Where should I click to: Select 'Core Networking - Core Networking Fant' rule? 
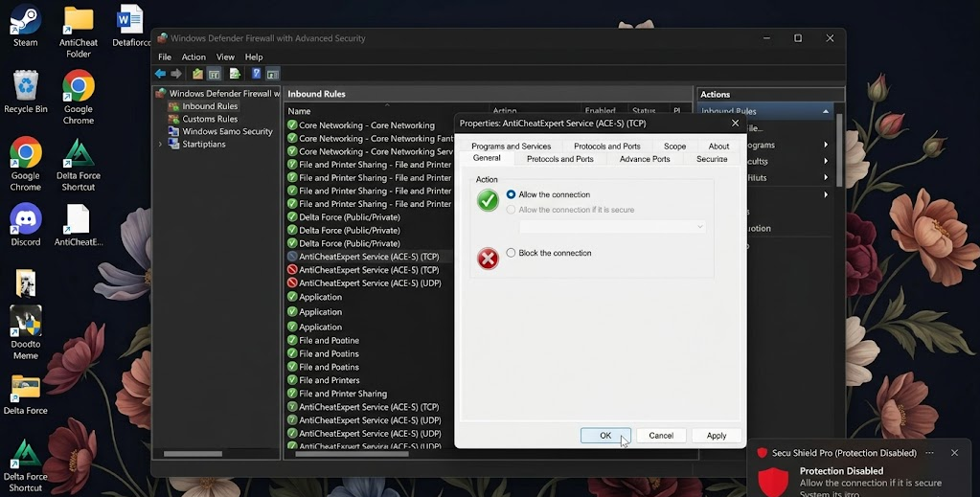pos(370,138)
